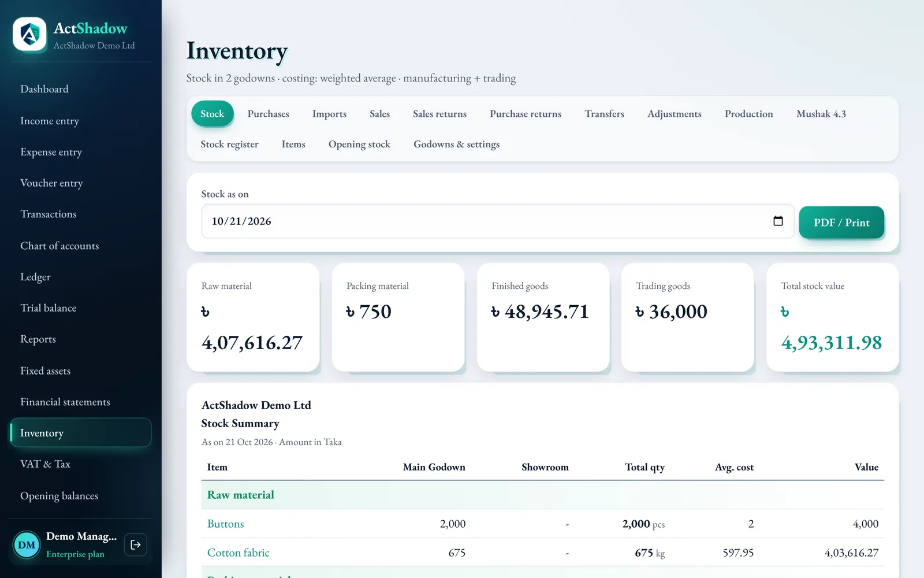
Task: Click the Stock as on date field
Action: (497, 221)
